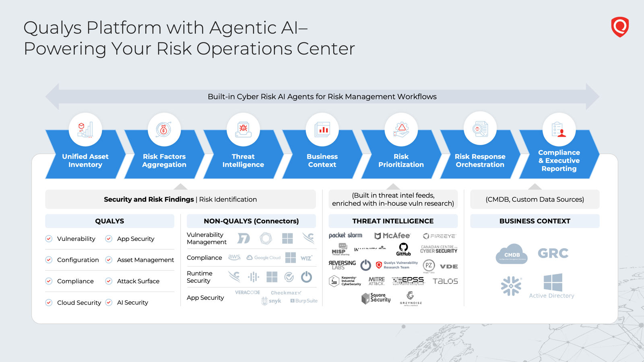The image size is (644, 362).
Task: Click the Active Directory Windows logo
Action: tap(553, 282)
